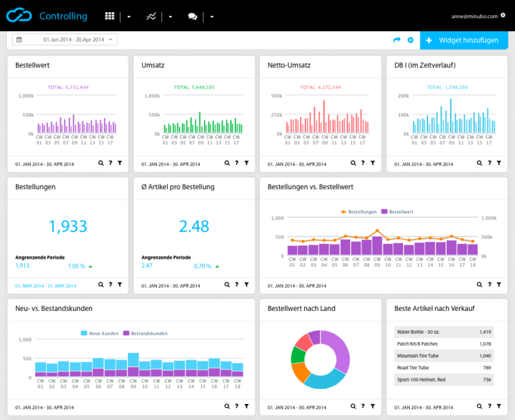Zoom into Bestellwert nach Land widget

point(353,406)
